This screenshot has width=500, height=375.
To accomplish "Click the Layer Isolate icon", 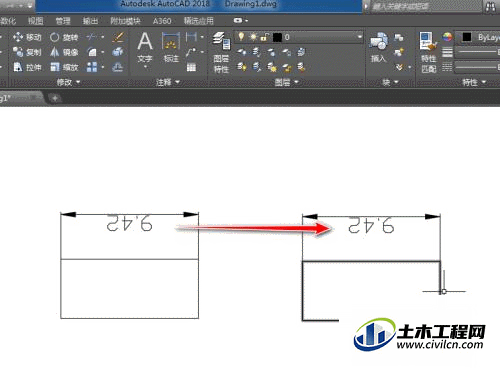I will 256,52.
